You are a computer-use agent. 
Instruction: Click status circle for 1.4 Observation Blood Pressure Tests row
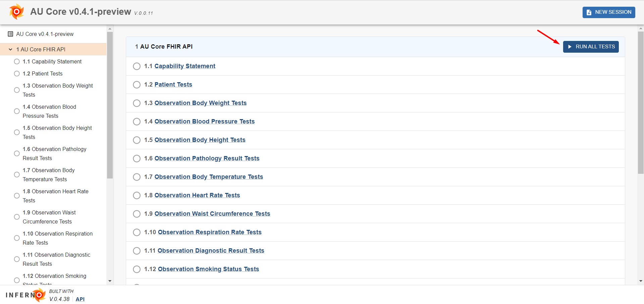click(x=137, y=121)
